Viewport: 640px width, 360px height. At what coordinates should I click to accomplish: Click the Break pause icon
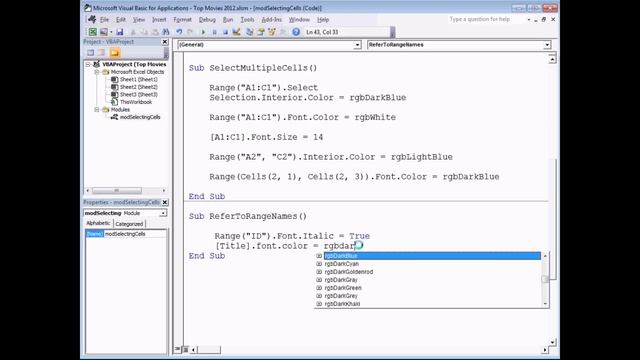214,32
